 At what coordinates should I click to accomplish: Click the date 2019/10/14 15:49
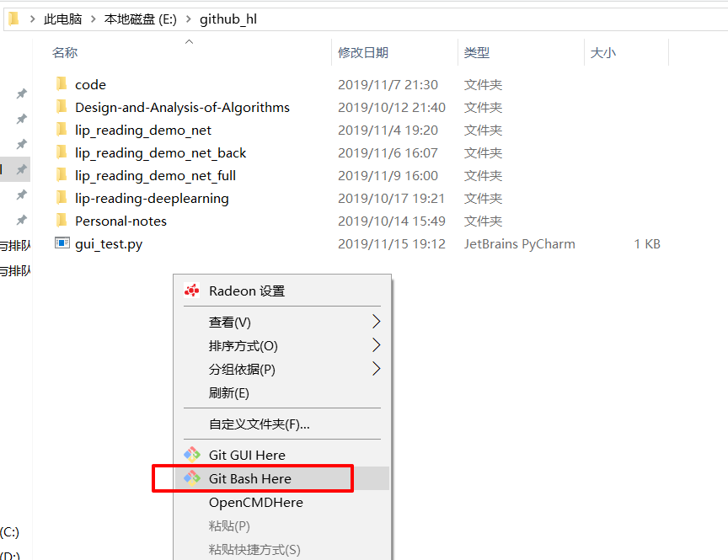392,221
